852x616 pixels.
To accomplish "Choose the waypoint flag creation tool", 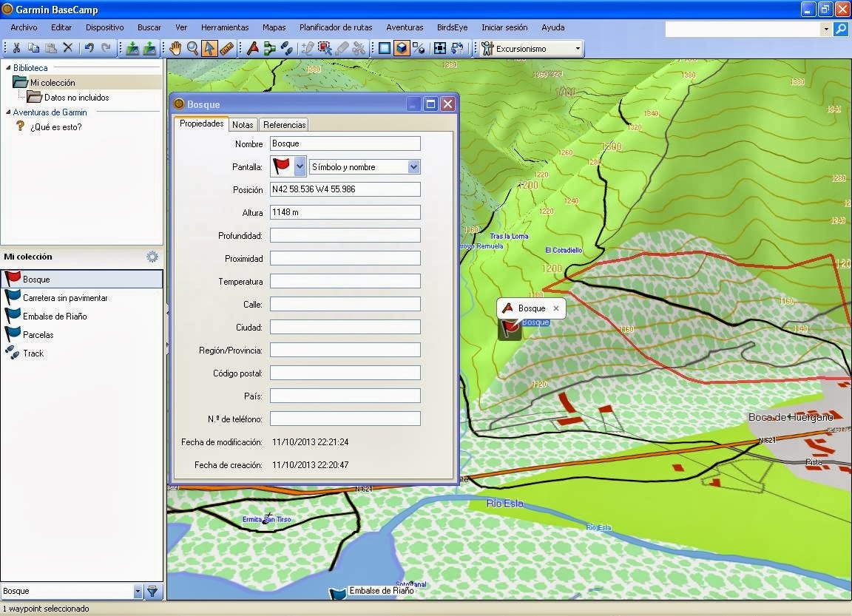I will [253, 47].
